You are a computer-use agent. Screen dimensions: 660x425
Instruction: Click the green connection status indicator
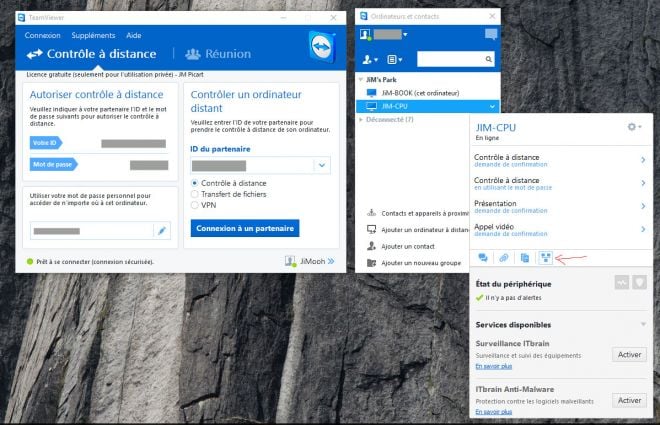30,262
